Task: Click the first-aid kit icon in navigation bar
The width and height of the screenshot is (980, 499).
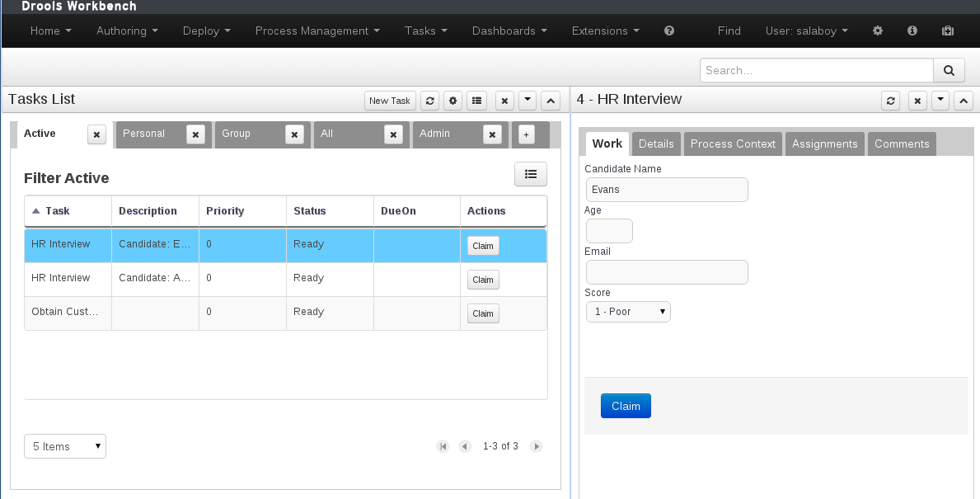Action: [x=948, y=31]
